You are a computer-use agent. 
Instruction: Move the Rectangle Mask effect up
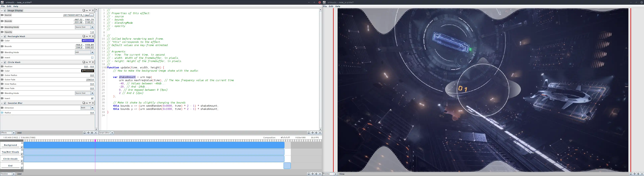click(87, 36)
